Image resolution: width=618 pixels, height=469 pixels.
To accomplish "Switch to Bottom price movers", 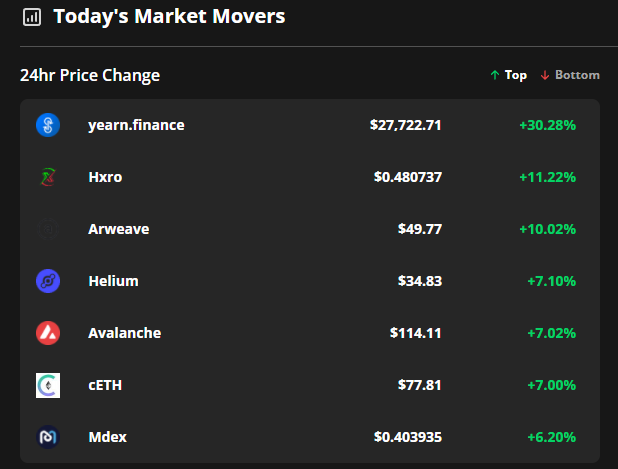I will pos(570,75).
